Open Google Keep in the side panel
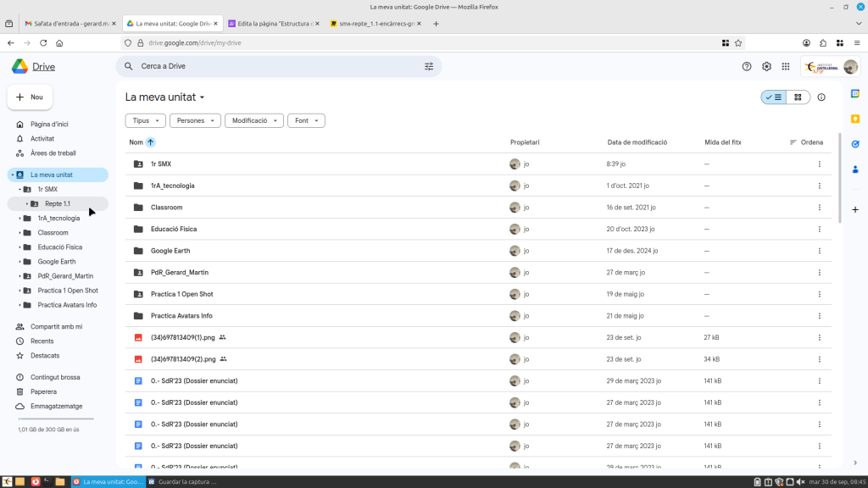This screenshot has height=488, width=868. pos(855,119)
